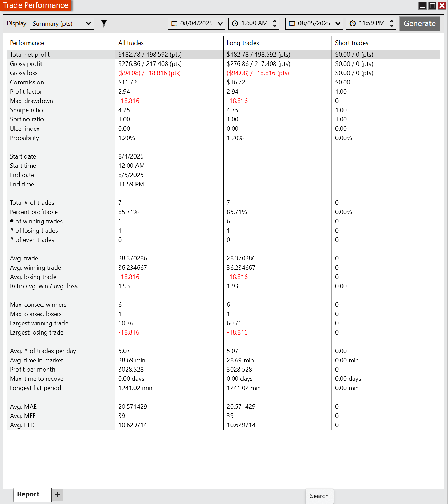Viewport: 448px width, 504px height.
Task: Select the End time row label
Action: 22,184
